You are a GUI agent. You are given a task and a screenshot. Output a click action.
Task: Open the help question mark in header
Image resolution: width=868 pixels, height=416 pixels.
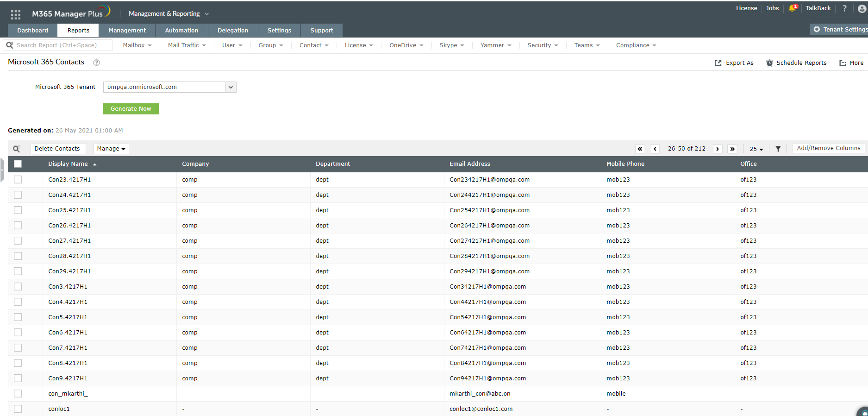844,8
